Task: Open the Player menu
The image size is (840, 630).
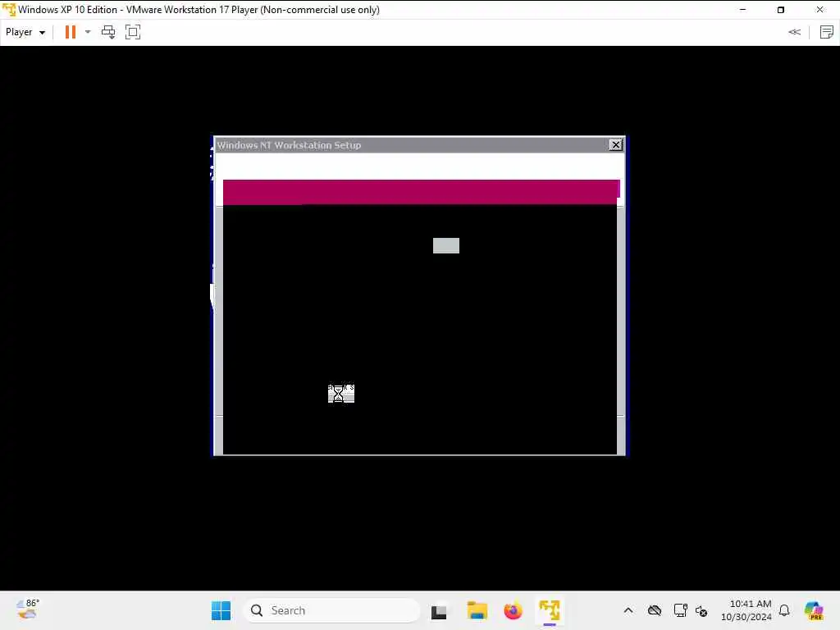Action: 25,32
